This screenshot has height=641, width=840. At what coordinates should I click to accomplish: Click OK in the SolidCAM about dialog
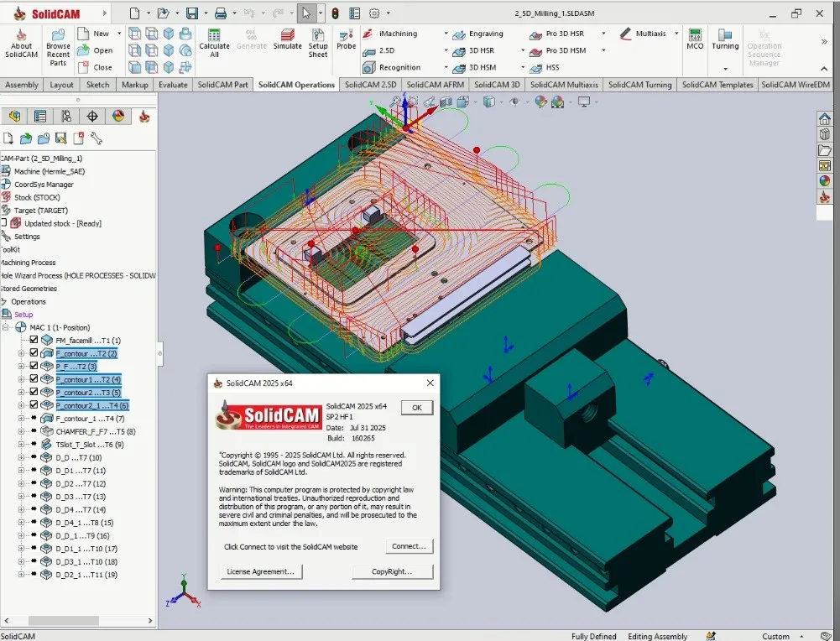coord(417,408)
